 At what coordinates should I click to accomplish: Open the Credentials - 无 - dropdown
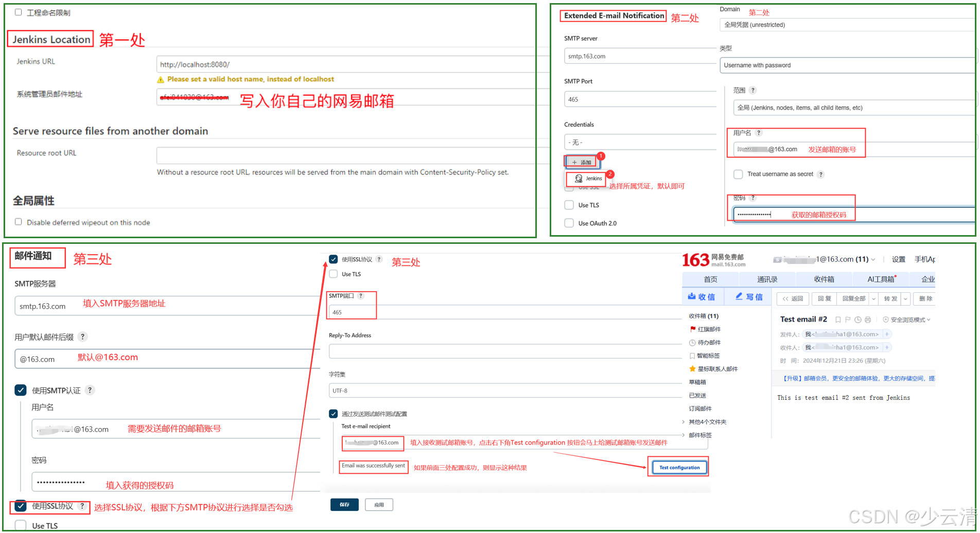tap(640, 142)
